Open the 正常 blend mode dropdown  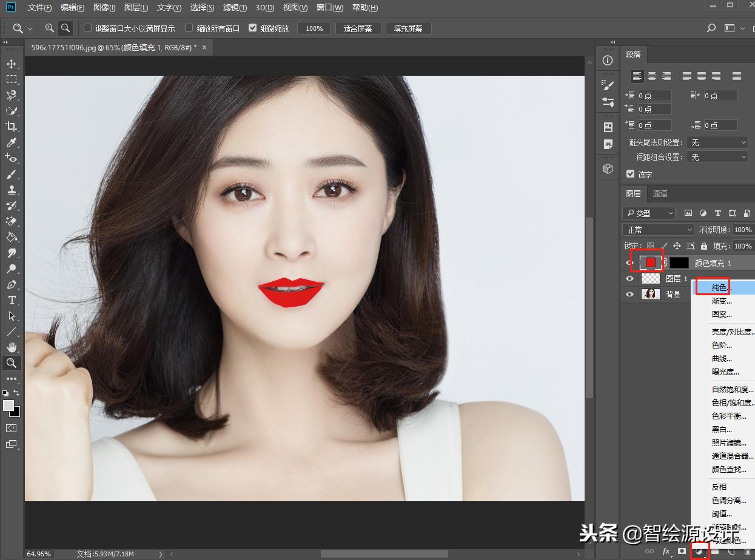coord(658,229)
